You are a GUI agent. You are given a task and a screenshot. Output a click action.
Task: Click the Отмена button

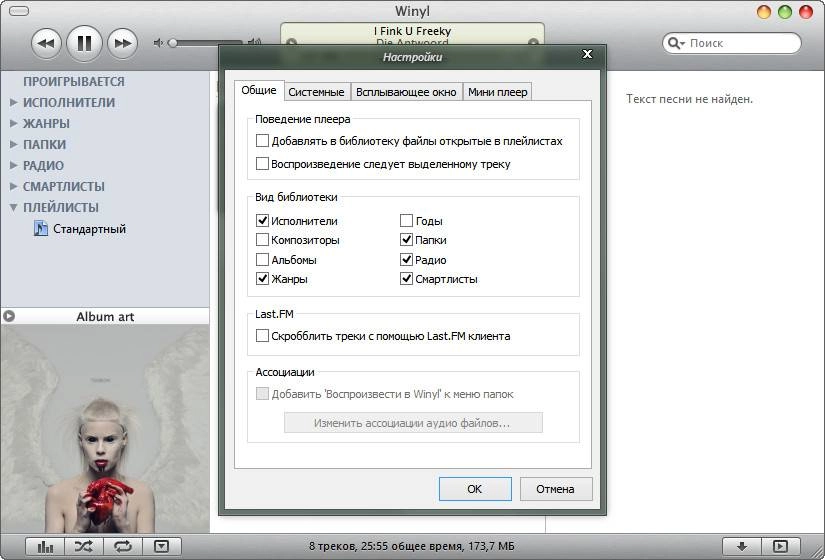pos(556,489)
